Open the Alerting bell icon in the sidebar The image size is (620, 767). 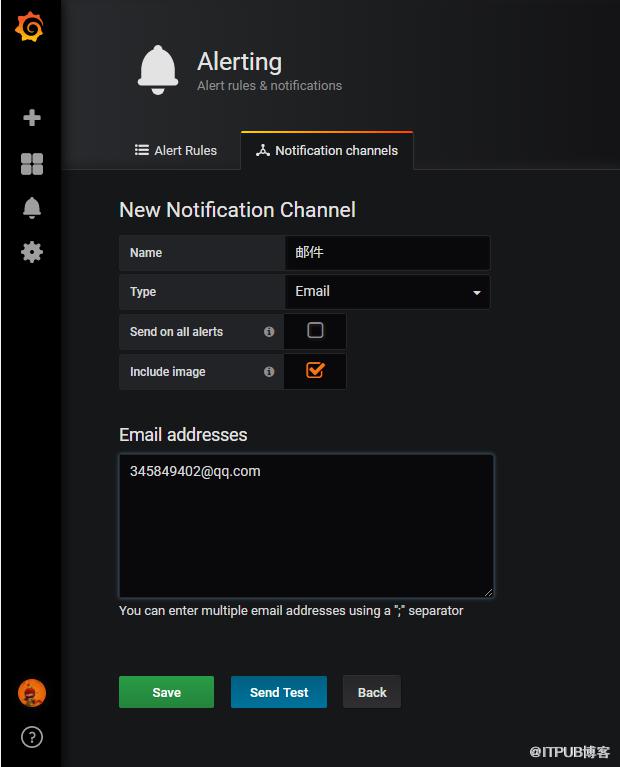point(32,208)
